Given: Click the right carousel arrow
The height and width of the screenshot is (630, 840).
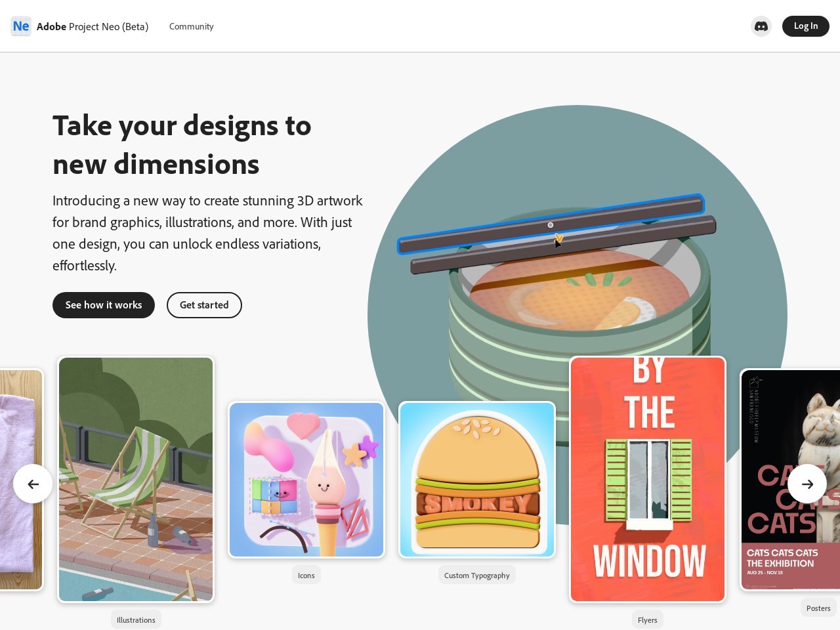Looking at the screenshot, I should [807, 484].
